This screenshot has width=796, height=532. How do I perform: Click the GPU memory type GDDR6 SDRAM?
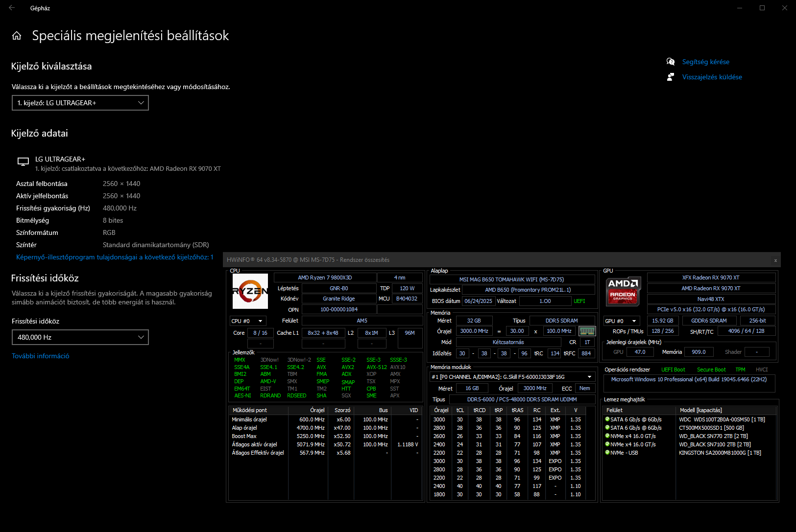click(709, 321)
